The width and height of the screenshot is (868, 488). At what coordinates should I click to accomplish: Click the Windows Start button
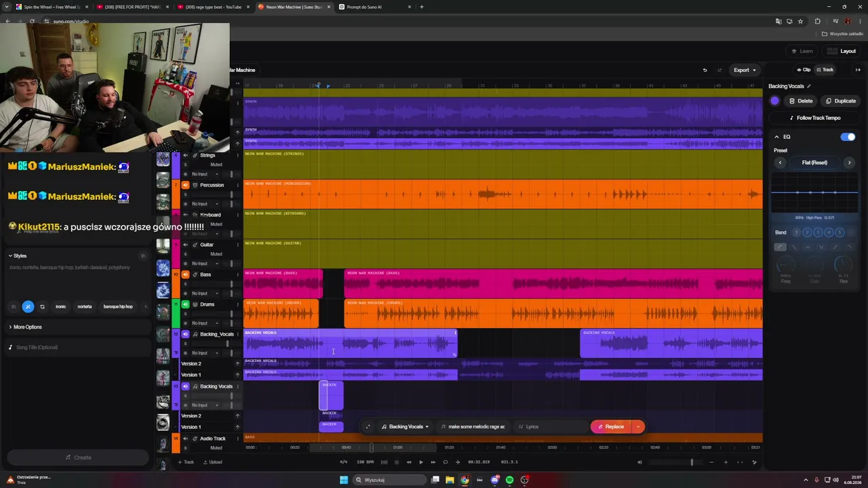pyautogui.click(x=344, y=480)
